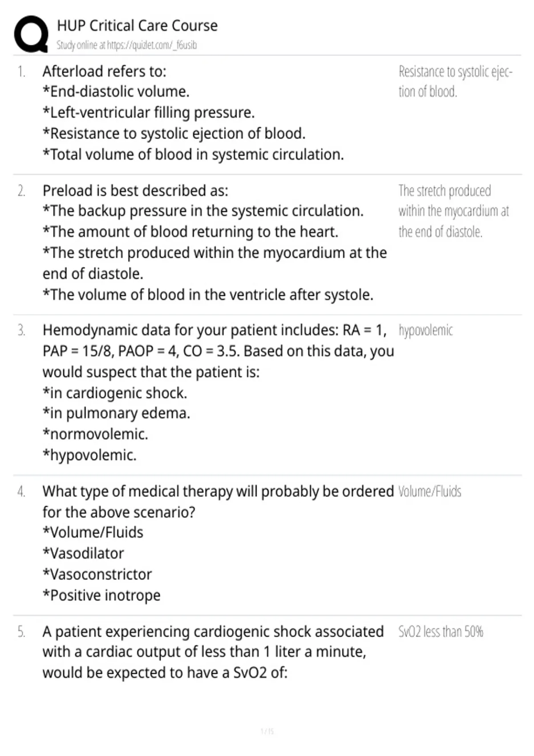Select the '*Vasodilator' option
The height and width of the screenshot is (756, 534).
pyautogui.click(x=83, y=553)
